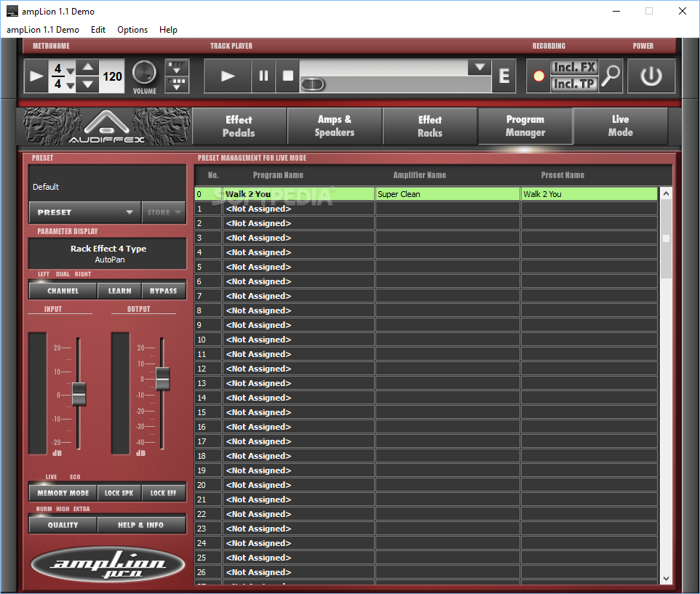Toggle LOCK EFF button

(x=164, y=493)
